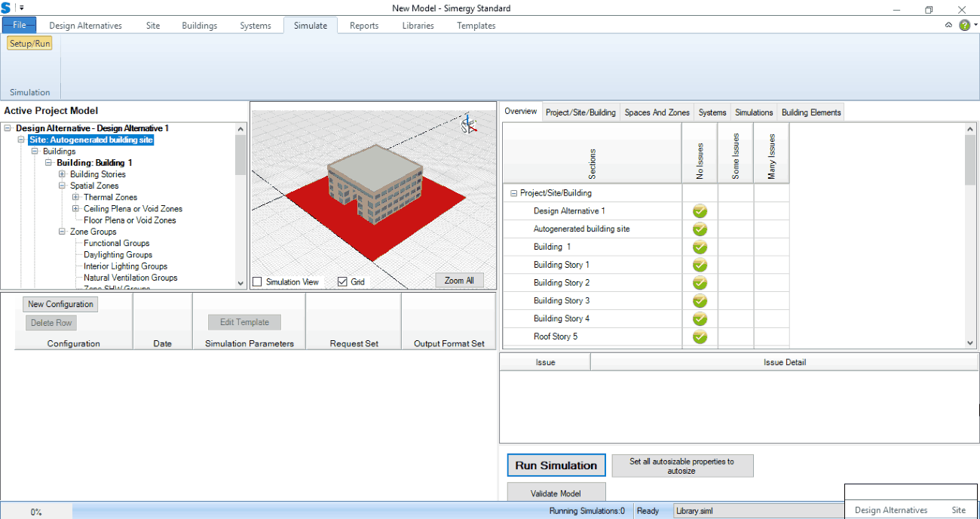Select the Floor Plena or Void Zones item
The image size is (980, 519).
(x=130, y=220)
